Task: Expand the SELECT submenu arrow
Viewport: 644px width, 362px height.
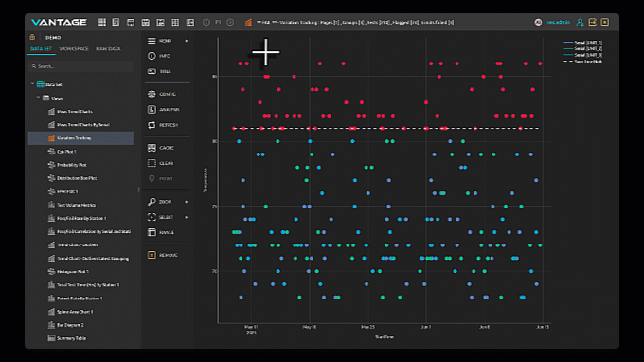Action: pos(187,217)
